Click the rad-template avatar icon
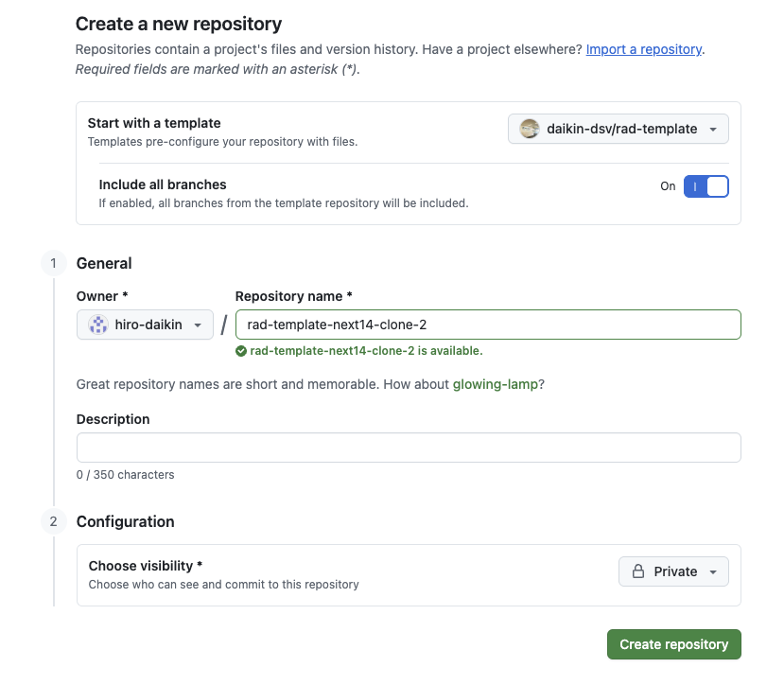The height and width of the screenshot is (685, 784). [x=530, y=129]
